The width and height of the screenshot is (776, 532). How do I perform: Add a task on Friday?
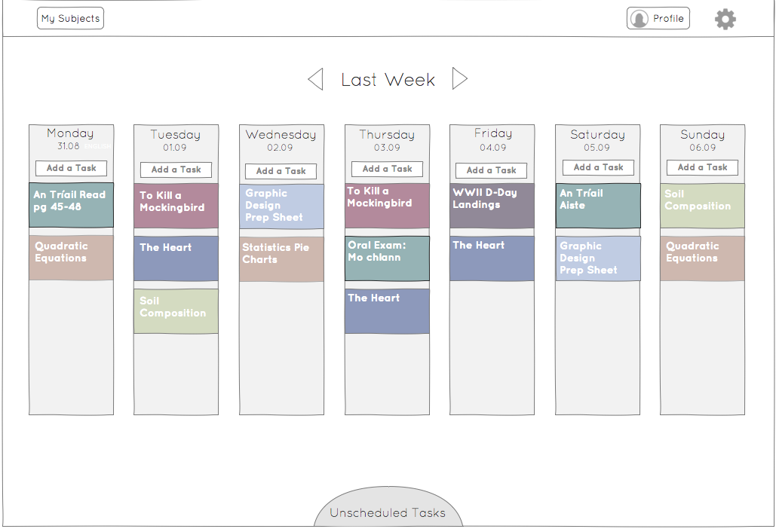pyautogui.click(x=492, y=170)
